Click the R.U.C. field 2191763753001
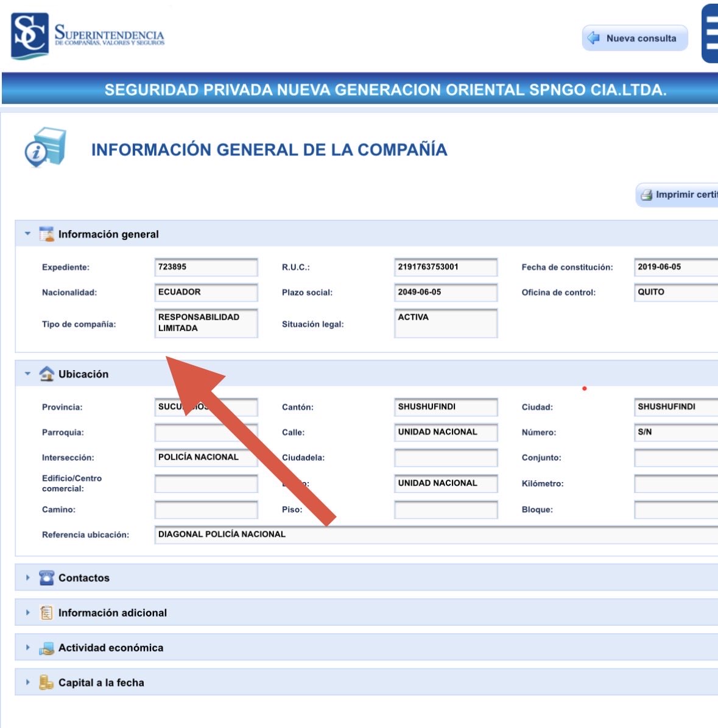This screenshot has width=718, height=728. pos(446,267)
